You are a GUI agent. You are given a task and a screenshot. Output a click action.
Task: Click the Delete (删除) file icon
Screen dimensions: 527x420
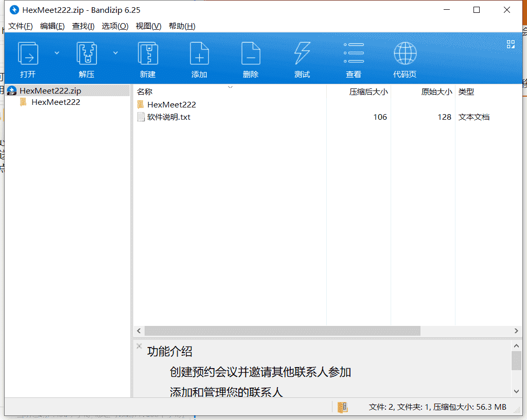coord(251,53)
